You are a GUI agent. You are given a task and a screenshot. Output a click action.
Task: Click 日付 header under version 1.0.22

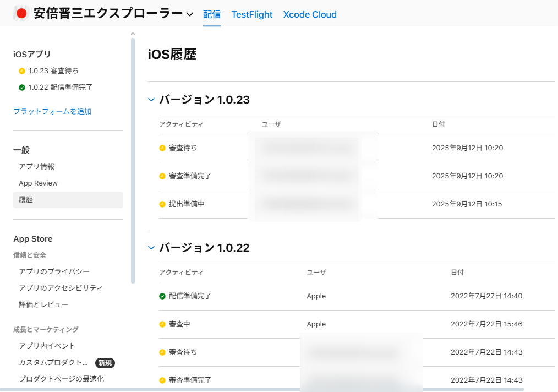pos(457,273)
